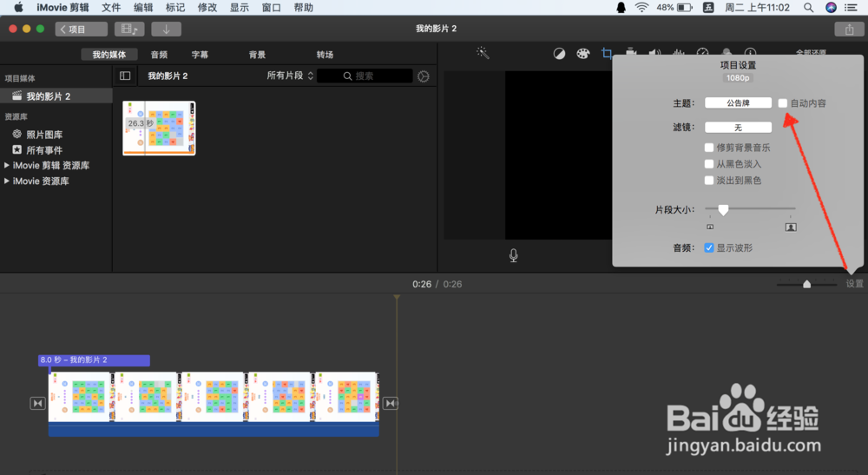Expand the iMovie 剪辑 资源库 tree item
Screen dimensions: 868x475
point(7,166)
